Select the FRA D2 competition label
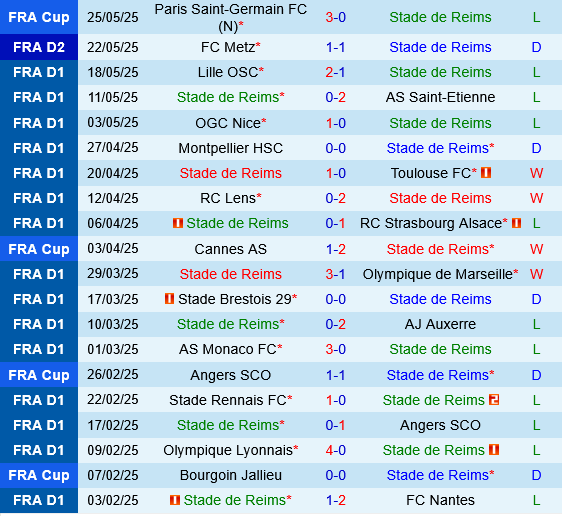The height and width of the screenshot is (516, 562). pos(39,47)
